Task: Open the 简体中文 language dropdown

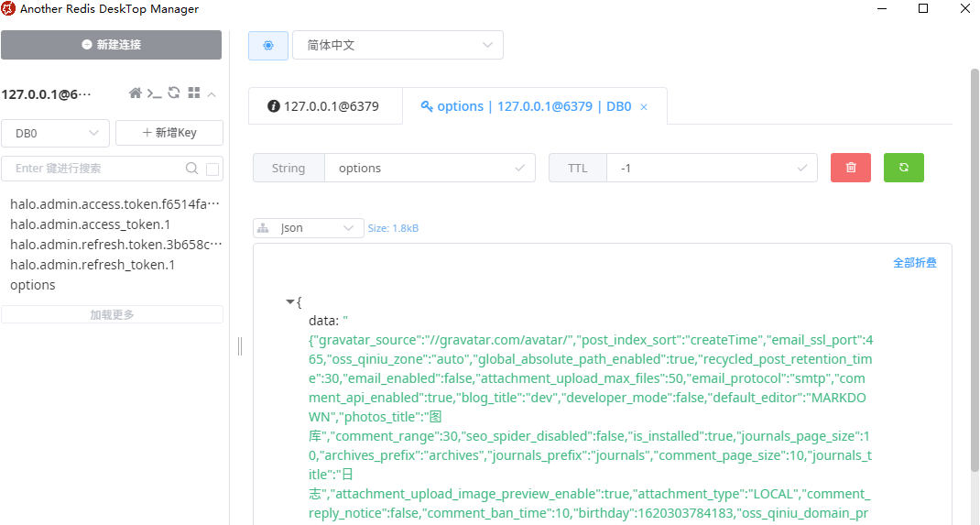Action: click(397, 45)
